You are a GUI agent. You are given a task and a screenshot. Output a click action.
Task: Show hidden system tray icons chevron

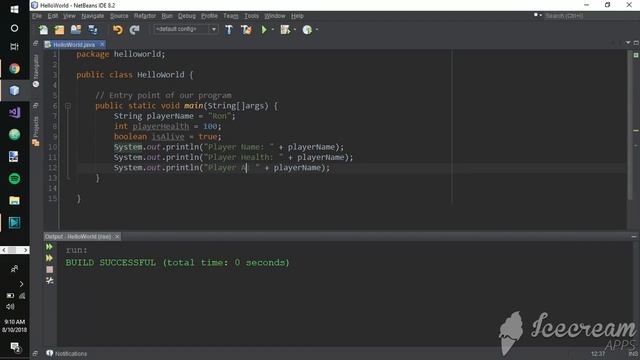pos(21,284)
